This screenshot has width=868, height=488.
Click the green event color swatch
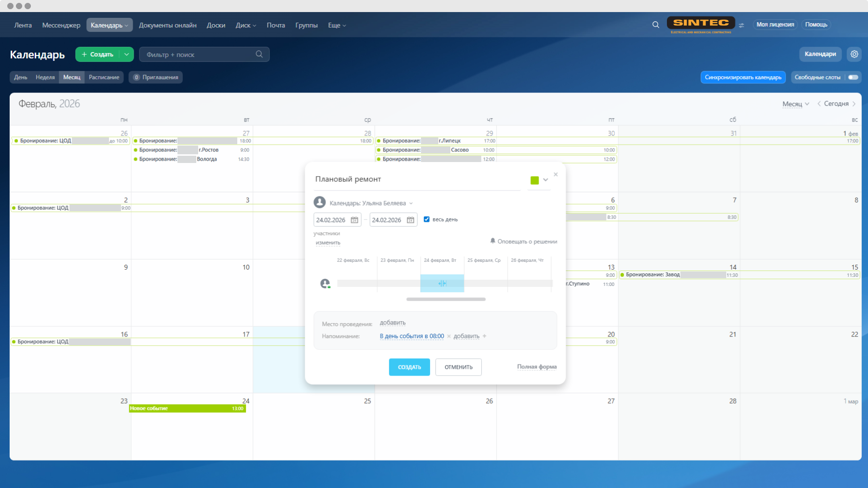pyautogui.click(x=534, y=180)
